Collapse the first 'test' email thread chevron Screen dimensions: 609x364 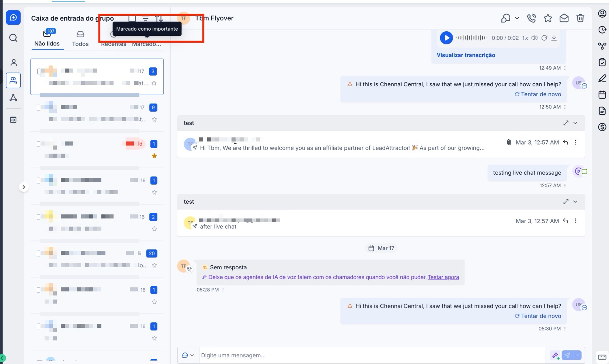click(575, 123)
